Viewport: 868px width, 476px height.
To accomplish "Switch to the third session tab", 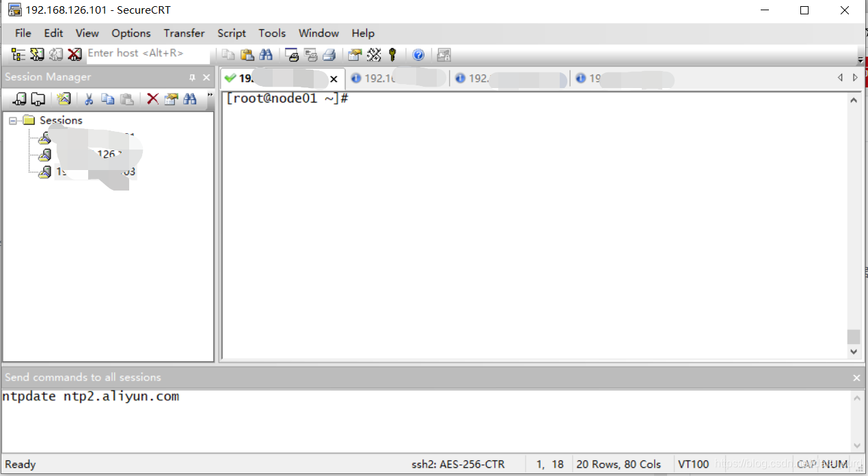I will (511, 79).
